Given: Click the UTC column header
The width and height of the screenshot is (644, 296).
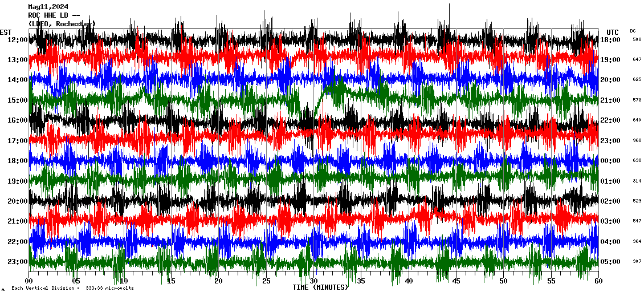Looking at the screenshot, I should coord(612,32).
